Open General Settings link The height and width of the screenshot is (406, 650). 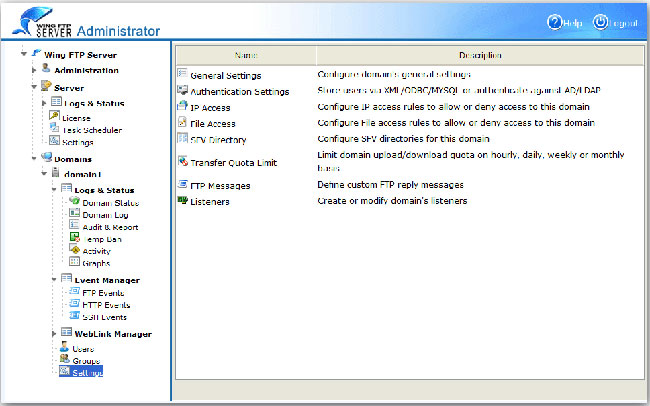click(x=226, y=76)
